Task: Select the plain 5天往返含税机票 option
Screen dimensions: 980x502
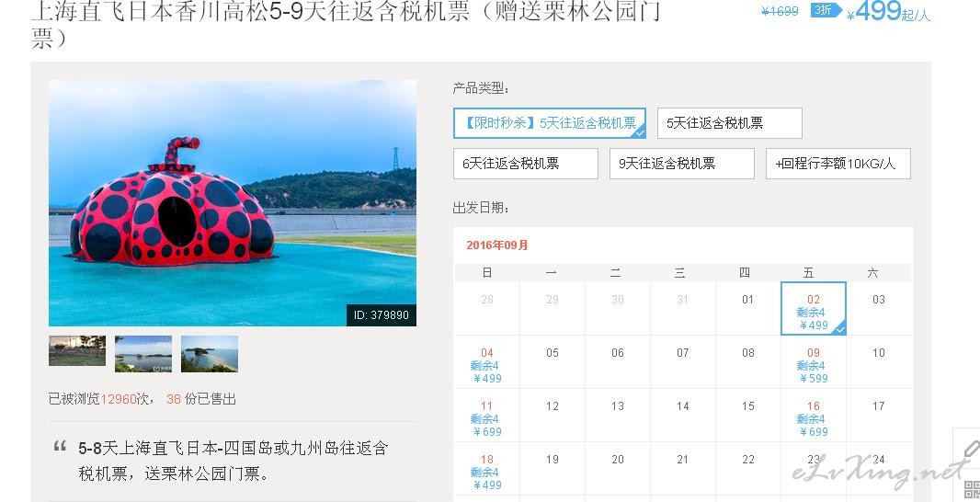Action: (729, 123)
